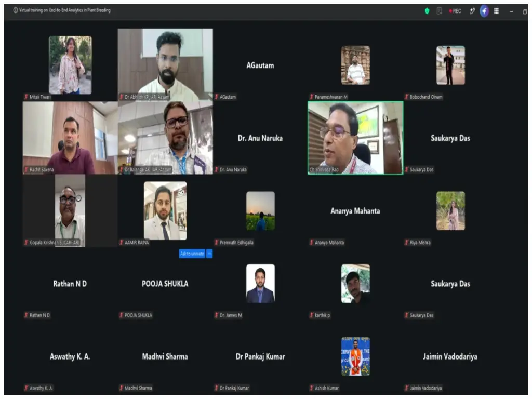Click muted mic icon beside Bobochand Oinam

[406, 97]
